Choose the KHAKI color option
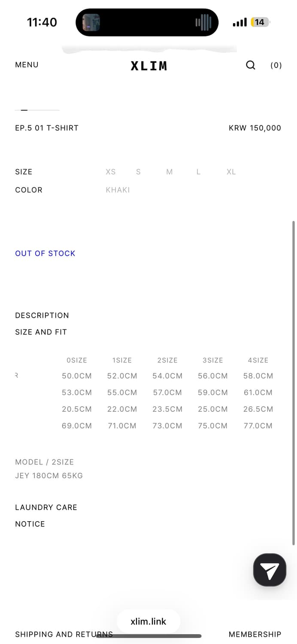This screenshot has height=644, width=297. [118, 190]
